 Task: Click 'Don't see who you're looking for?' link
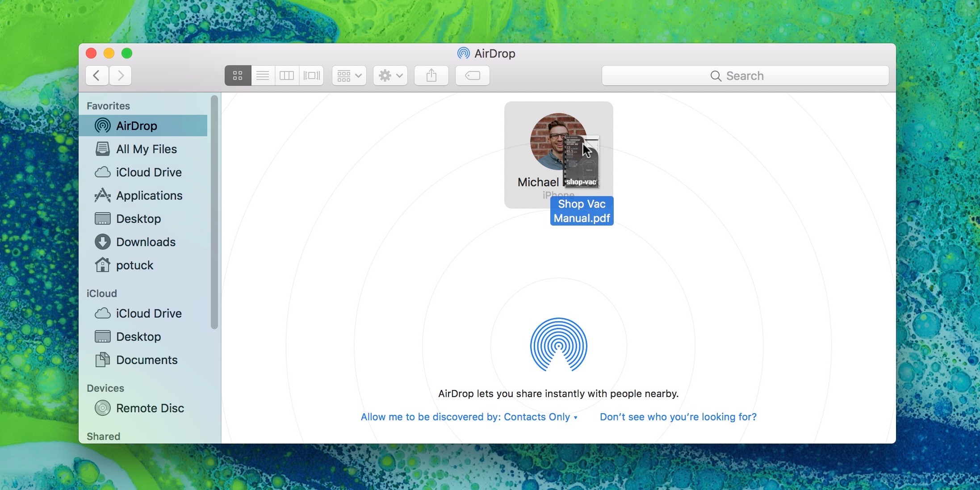[678, 417]
